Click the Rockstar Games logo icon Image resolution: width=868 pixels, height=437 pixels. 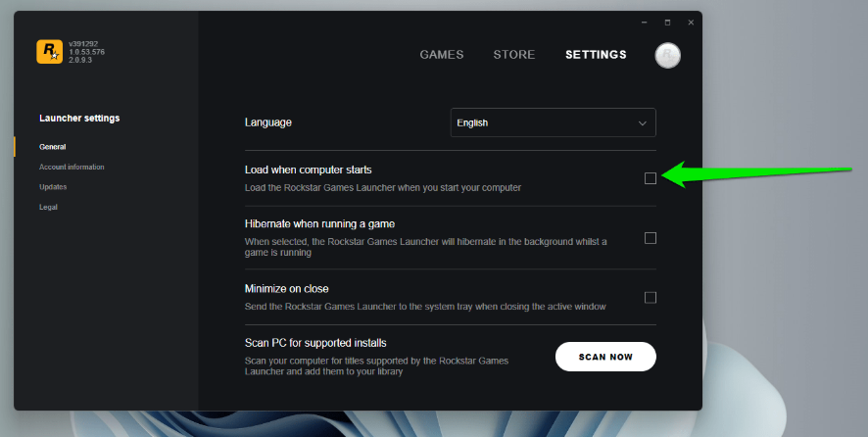coord(49,51)
